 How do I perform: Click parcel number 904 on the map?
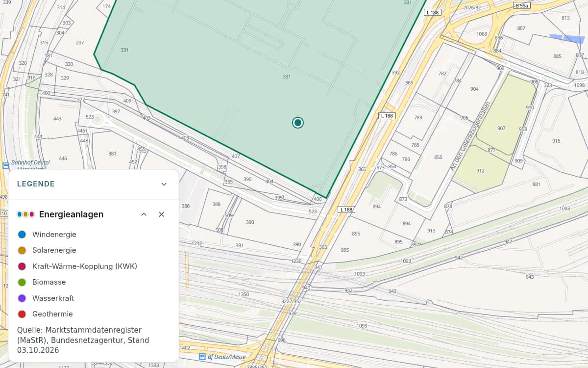coord(474,89)
